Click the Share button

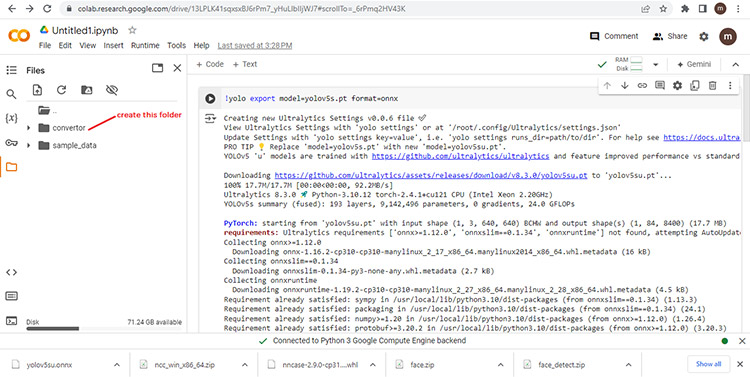click(x=670, y=36)
